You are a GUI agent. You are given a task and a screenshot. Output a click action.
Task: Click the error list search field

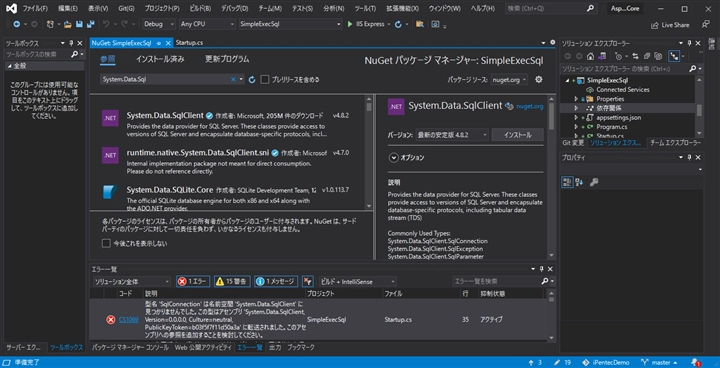click(496, 281)
